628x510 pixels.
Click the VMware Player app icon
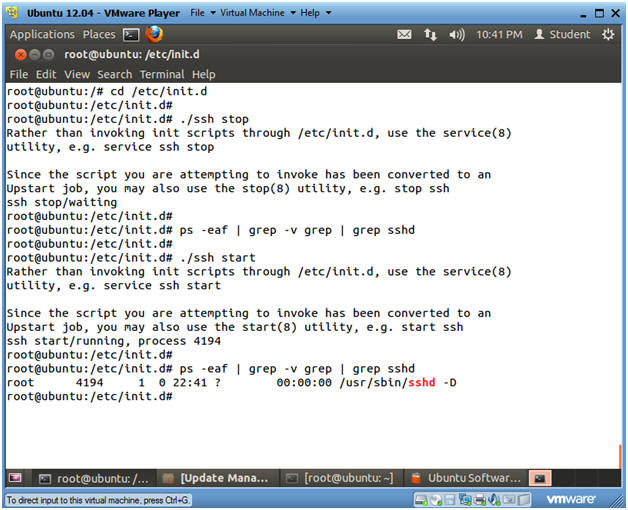pos(12,12)
